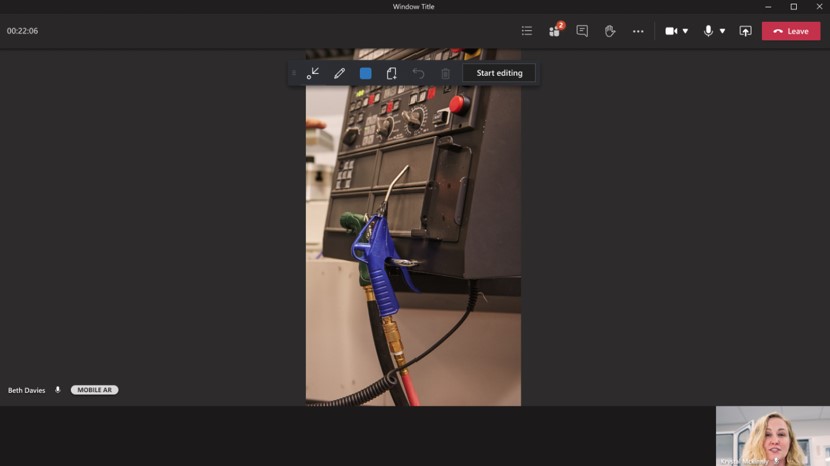The width and height of the screenshot is (830, 466).
Task: Select the Beth Davies participant name
Action: pos(26,390)
